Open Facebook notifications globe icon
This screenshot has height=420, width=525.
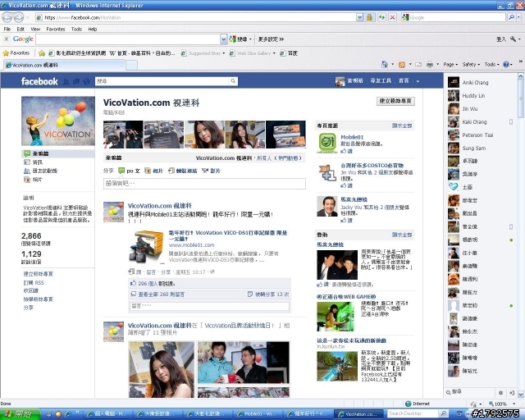pyautogui.click(x=87, y=81)
